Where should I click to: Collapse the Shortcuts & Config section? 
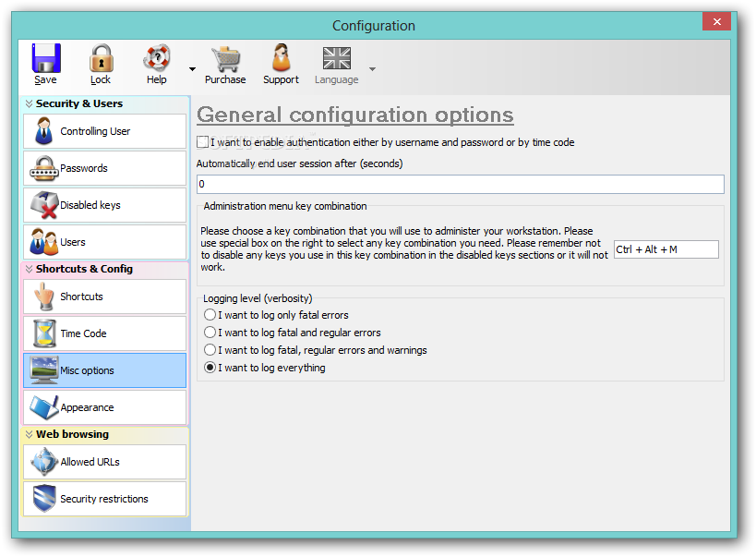pos(29,269)
